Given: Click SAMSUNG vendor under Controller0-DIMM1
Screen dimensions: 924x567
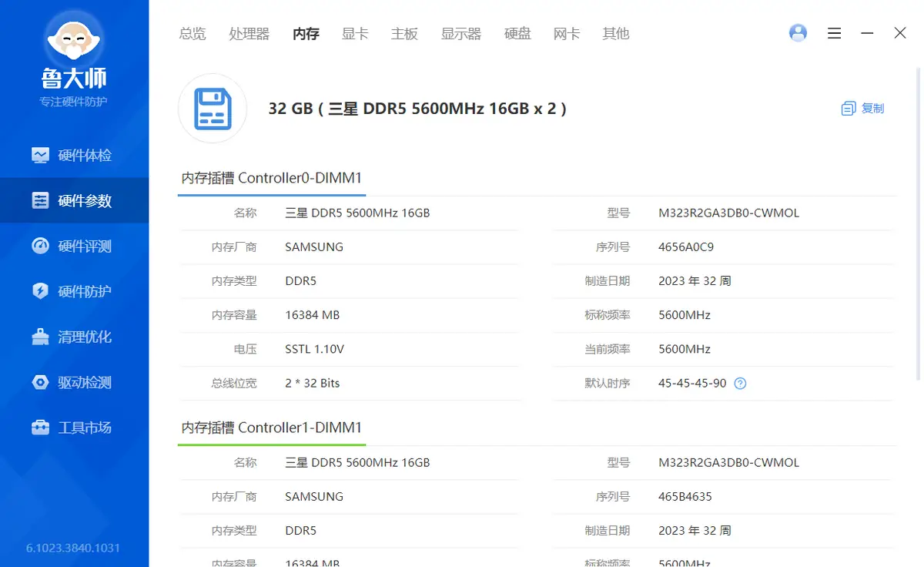Looking at the screenshot, I should [314, 247].
